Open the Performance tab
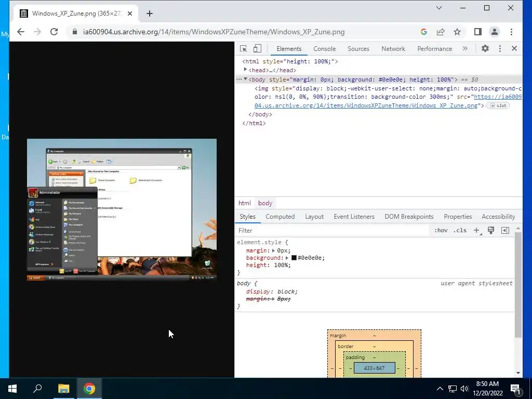Viewport: 532px width, 399px height. (435, 48)
